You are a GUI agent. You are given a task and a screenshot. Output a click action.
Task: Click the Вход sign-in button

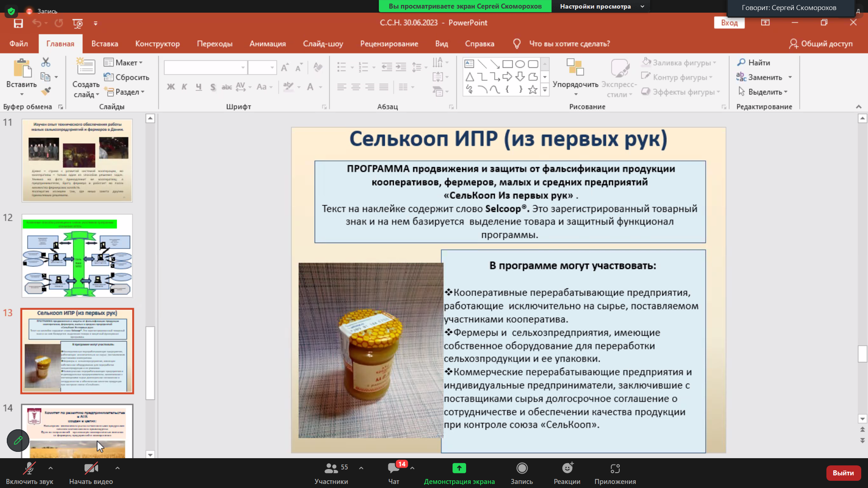click(729, 23)
